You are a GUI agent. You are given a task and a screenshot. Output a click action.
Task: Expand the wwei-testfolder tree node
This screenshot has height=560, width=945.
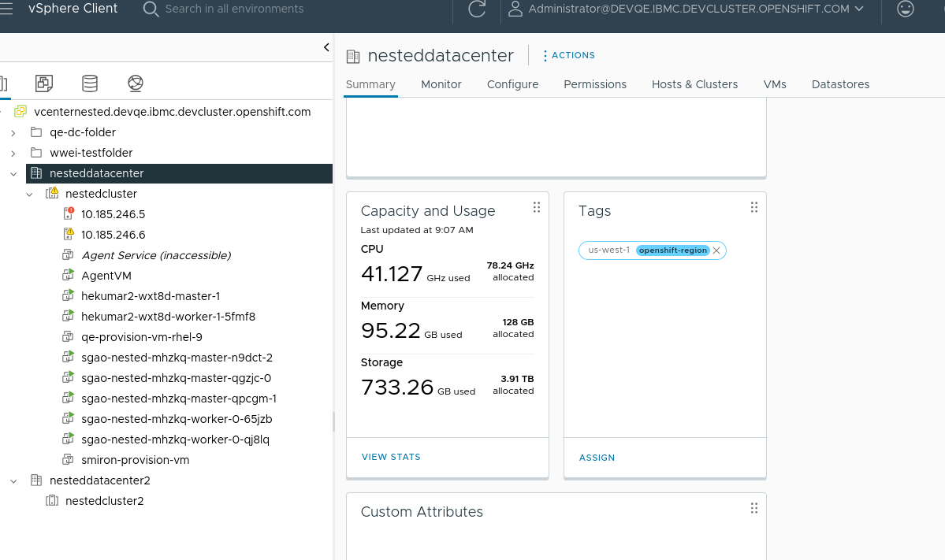coord(13,153)
